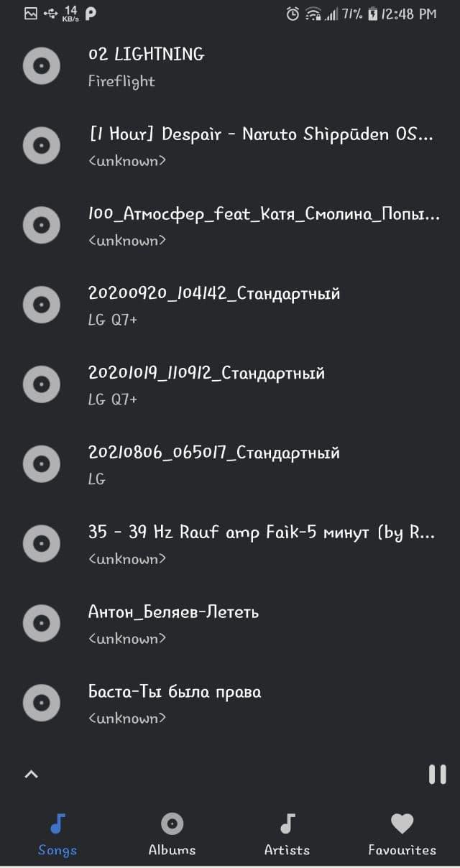Play the 35 - 39 Hz Rauf amp Faik track

tap(230, 545)
